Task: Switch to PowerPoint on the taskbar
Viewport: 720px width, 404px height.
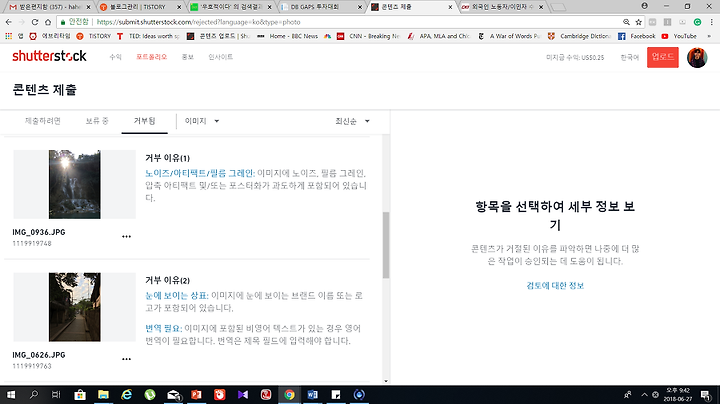Action: (x=197, y=395)
